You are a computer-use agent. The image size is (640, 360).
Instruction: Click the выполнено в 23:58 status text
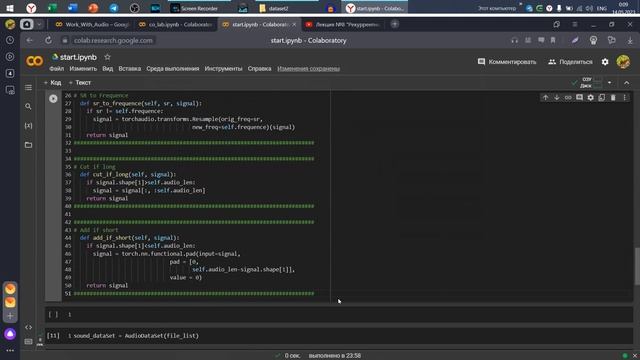pyautogui.click(x=335, y=356)
